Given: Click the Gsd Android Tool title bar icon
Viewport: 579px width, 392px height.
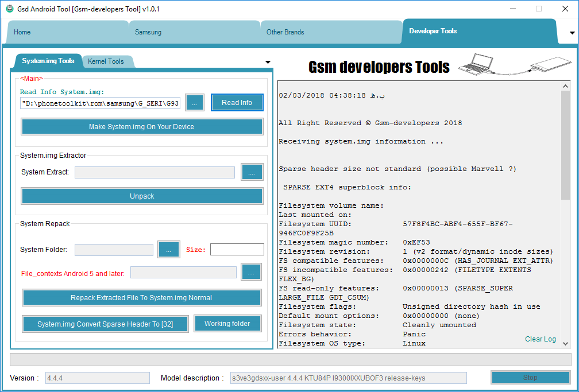Looking at the screenshot, I should (x=10, y=9).
